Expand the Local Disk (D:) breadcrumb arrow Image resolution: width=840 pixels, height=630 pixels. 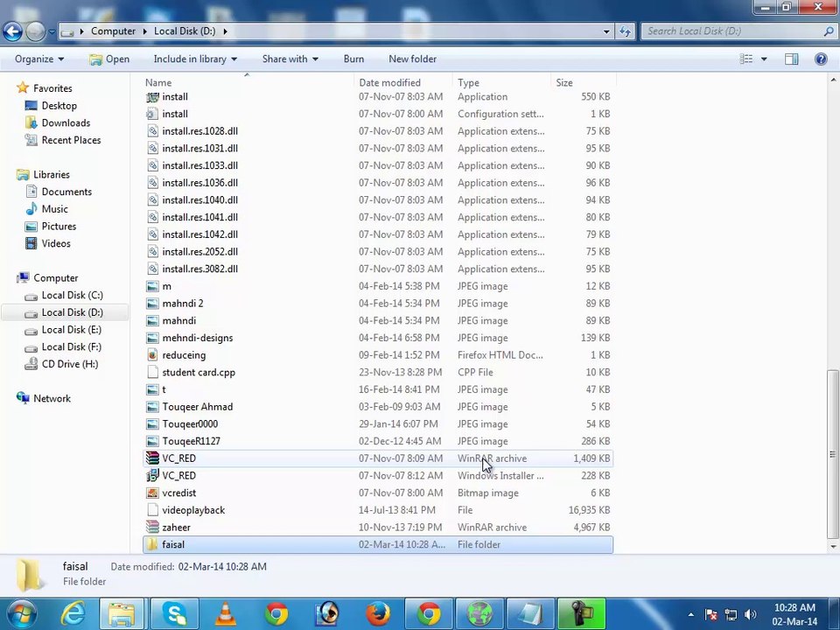225,31
